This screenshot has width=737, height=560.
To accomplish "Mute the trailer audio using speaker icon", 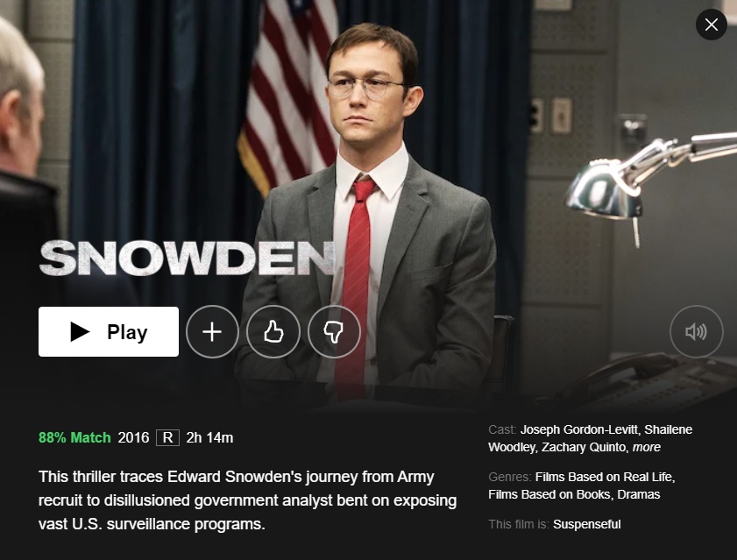I will point(696,331).
